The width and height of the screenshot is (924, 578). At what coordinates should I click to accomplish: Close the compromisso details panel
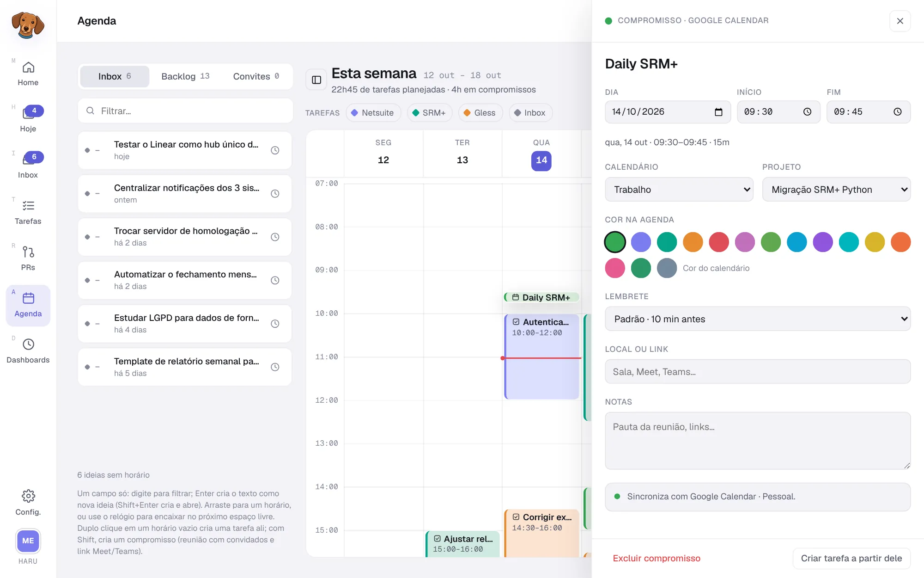pyautogui.click(x=900, y=21)
